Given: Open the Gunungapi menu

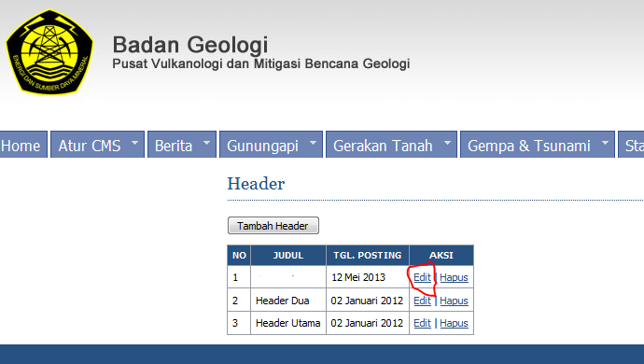Looking at the screenshot, I should pyautogui.click(x=271, y=145).
